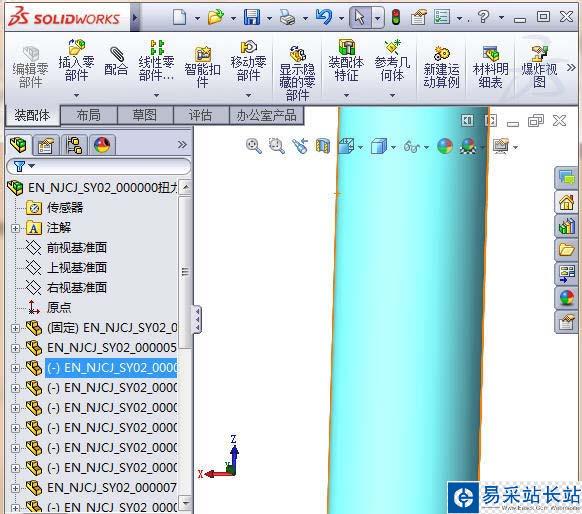Switch to the 办公室产品 tab
The width and height of the screenshot is (582, 514).
tap(267, 115)
